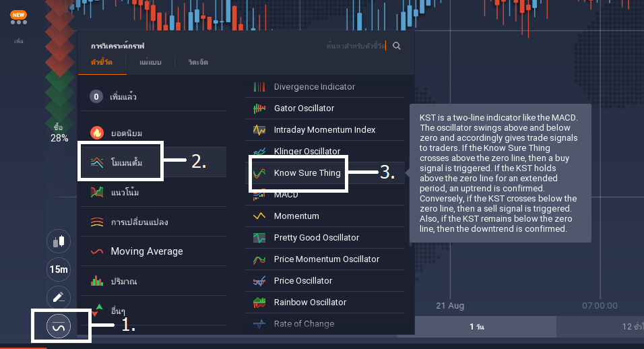Click the magnifier search icon
644x349 pixels.
(396, 46)
